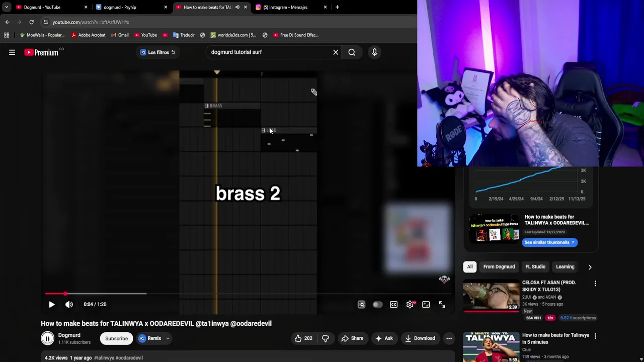Image resolution: width=644 pixels, height=362 pixels.
Task: Open options for CELOSA FT ASAN video
Action: pos(595,284)
